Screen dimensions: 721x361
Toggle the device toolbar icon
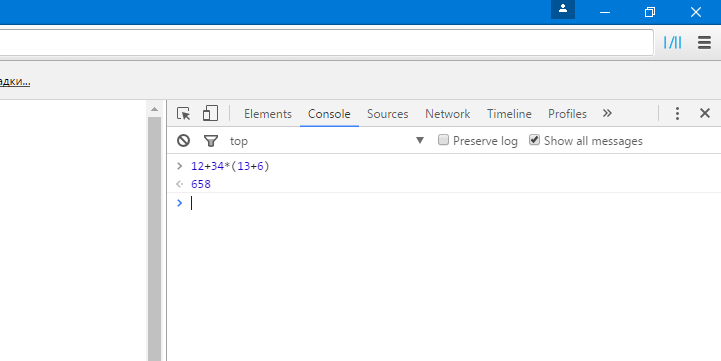210,113
